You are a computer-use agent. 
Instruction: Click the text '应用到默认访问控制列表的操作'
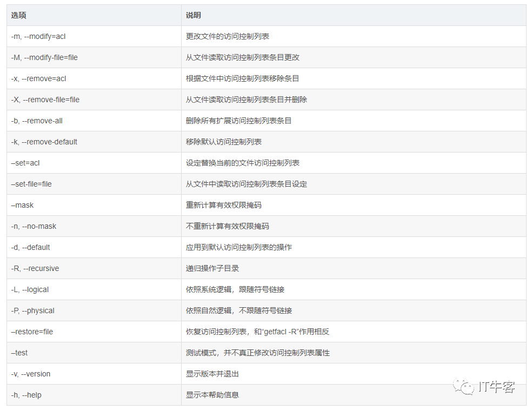pyautogui.click(x=239, y=247)
